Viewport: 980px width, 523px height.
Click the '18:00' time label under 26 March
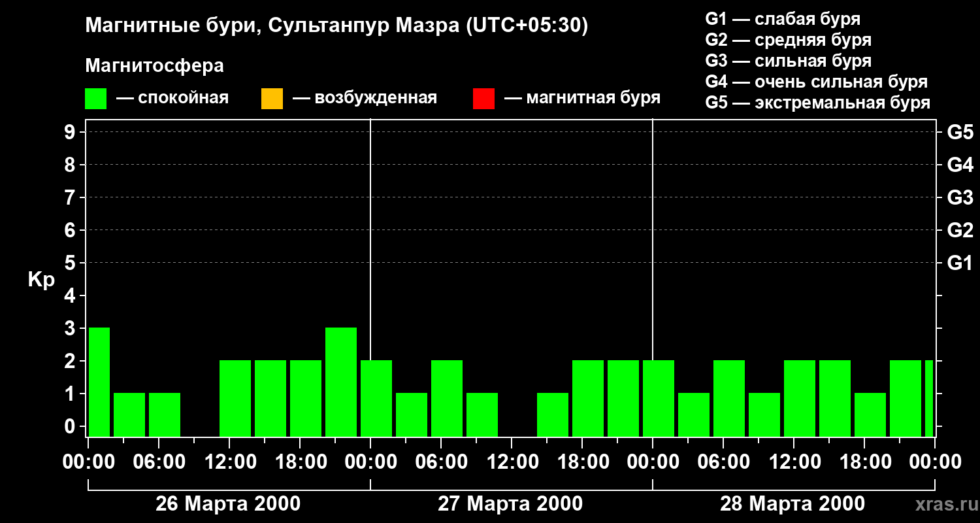[x=300, y=462]
